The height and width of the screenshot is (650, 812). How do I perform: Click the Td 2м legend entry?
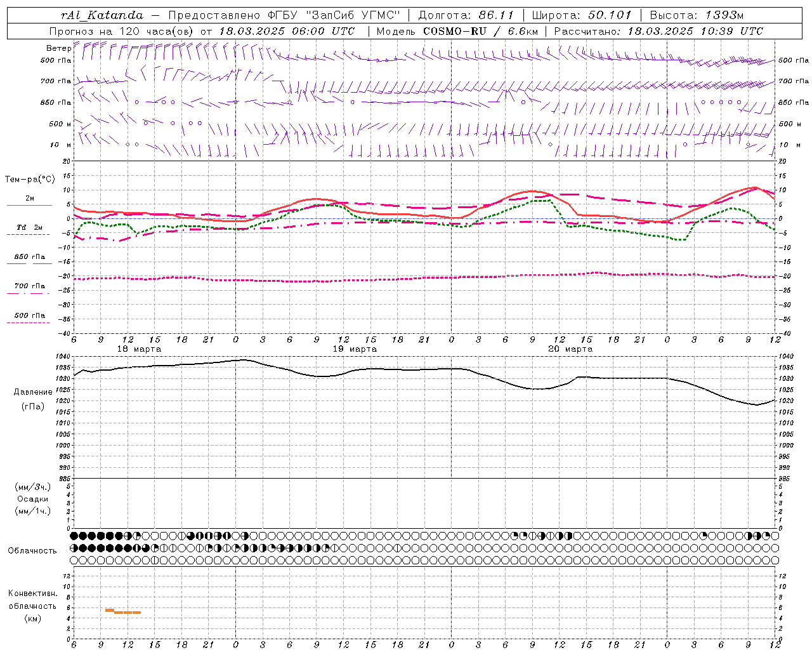pos(29,227)
